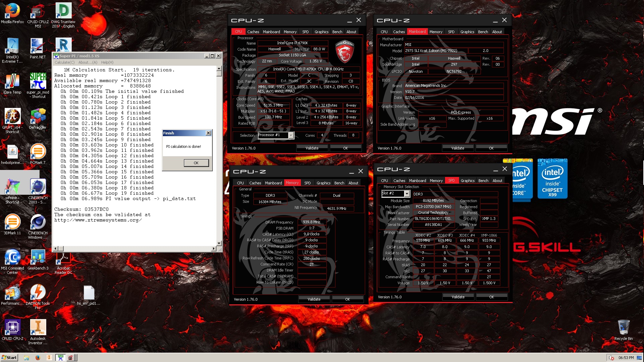Click Validate in Memory window
Screen dimensions: 644x362
[x=314, y=299]
